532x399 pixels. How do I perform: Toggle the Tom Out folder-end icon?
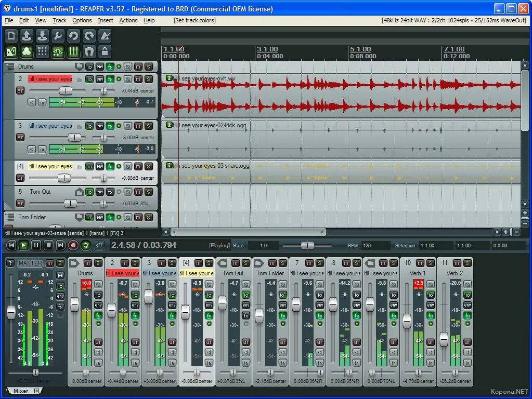pyautogui.click(x=80, y=192)
